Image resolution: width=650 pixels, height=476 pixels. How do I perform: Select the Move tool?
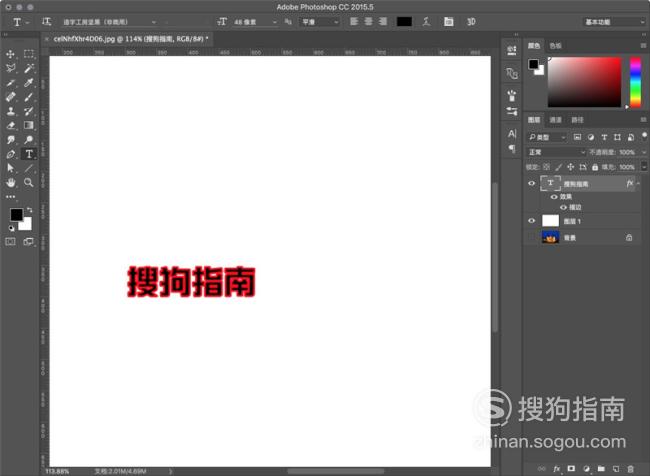pyautogui.click(x=11, y=54)
